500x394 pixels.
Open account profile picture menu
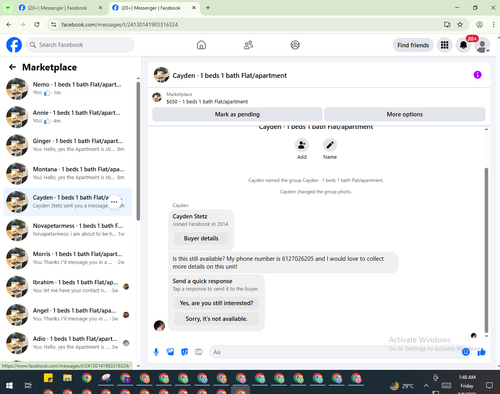click(x=482, y=45)
